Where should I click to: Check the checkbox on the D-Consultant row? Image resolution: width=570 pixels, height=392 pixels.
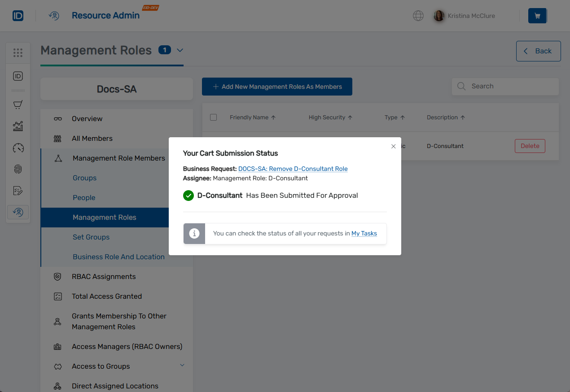213,146
